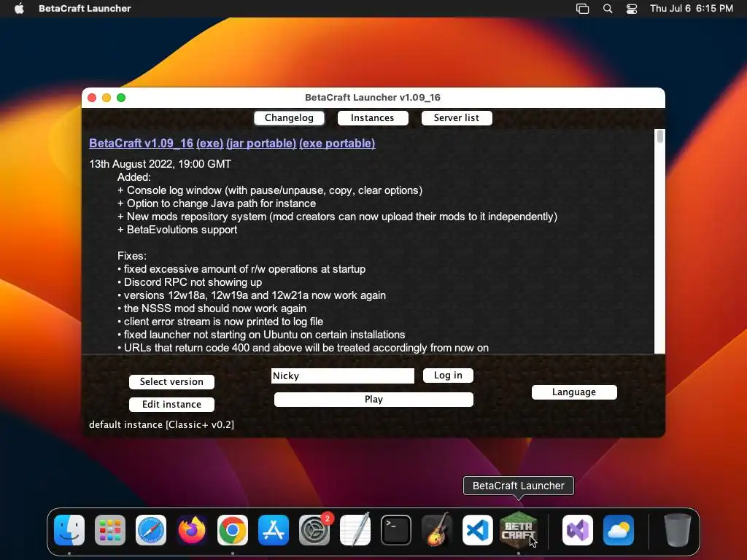Open the Apple menu
This screenshot has width=747, height=560.
[19, 9]
